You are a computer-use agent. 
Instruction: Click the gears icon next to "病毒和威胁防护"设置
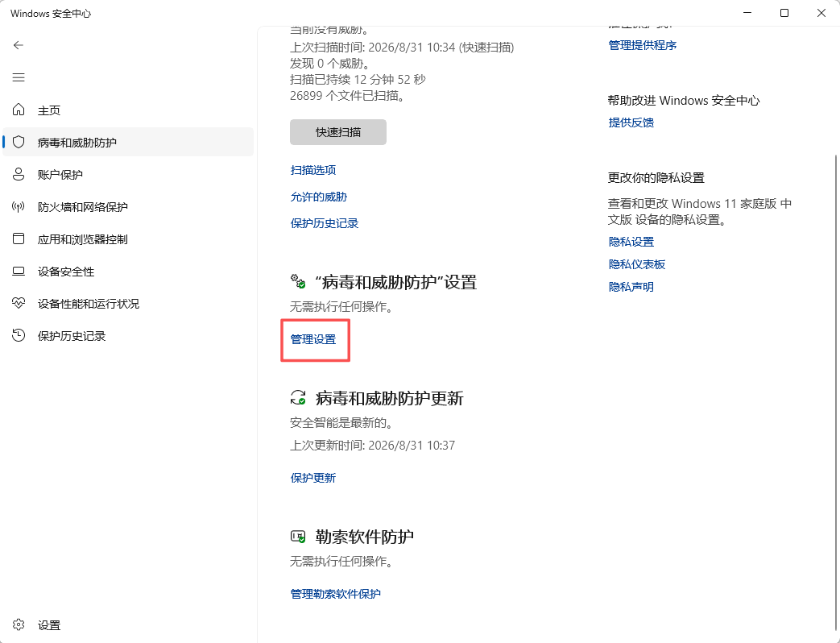[298, 281]
